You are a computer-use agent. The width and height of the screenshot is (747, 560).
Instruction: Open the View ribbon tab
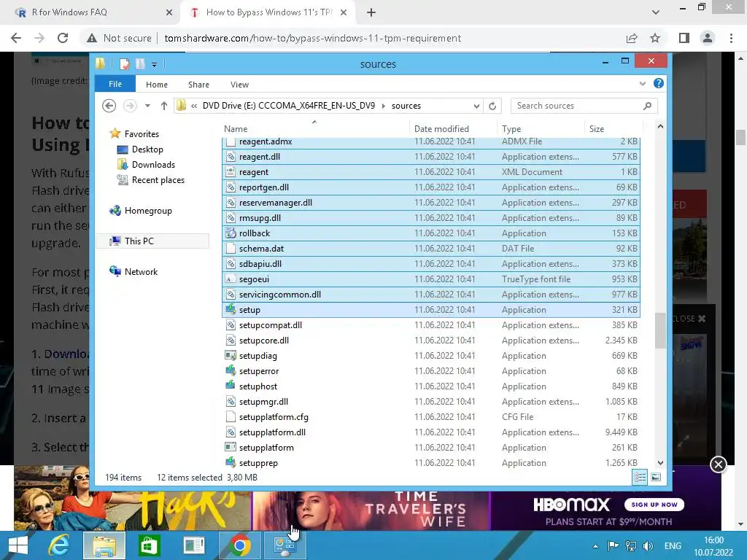tap(239, 85)
